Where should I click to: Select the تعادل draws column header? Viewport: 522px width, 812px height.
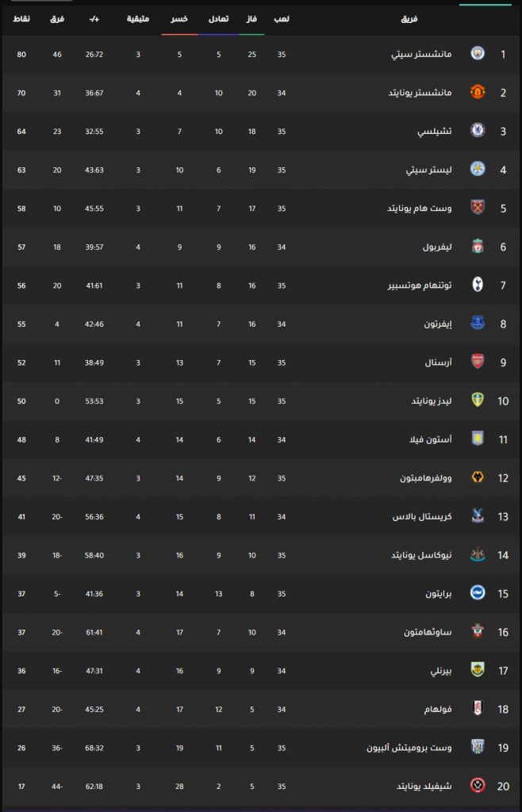coord(218,19)
